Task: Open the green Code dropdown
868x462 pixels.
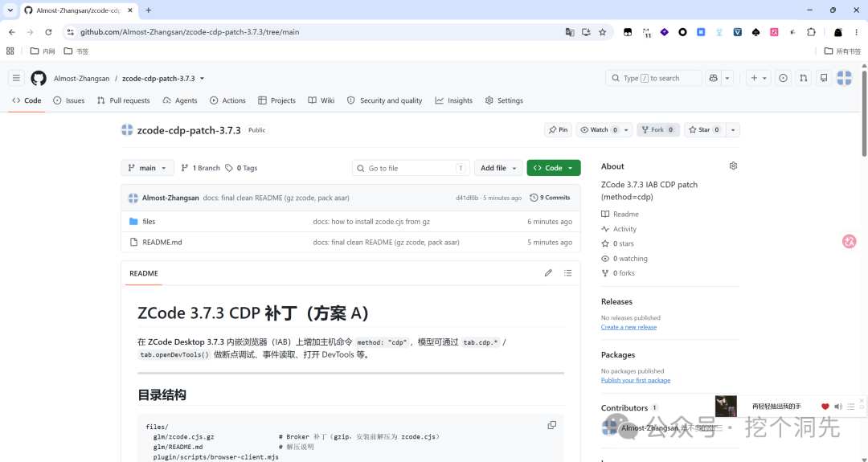Action: point(554,168)
